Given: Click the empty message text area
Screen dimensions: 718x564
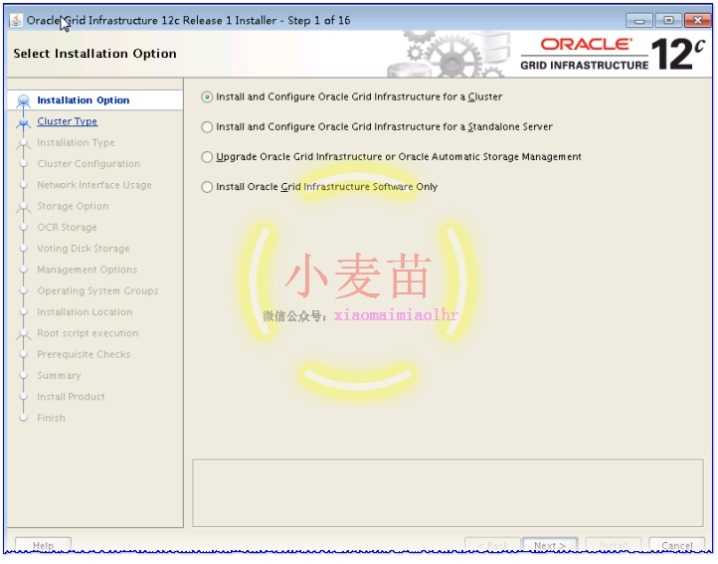Looking at the screenshot, I should 448,493.
